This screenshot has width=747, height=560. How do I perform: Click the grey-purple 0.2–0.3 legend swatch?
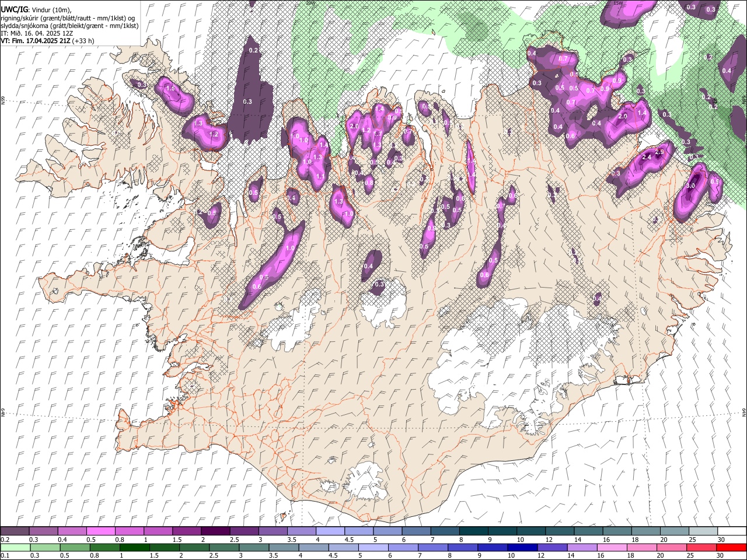tap(15, 531)
